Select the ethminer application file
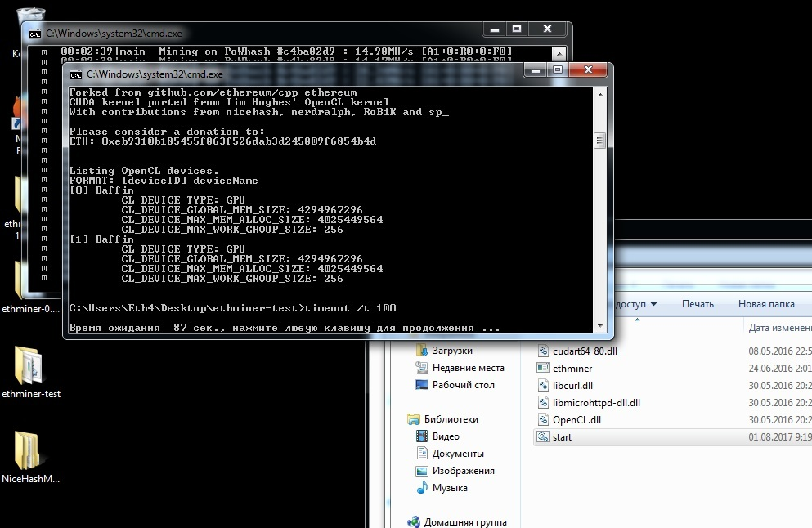Viewport: 812px width, 528px height. point(572,368)
